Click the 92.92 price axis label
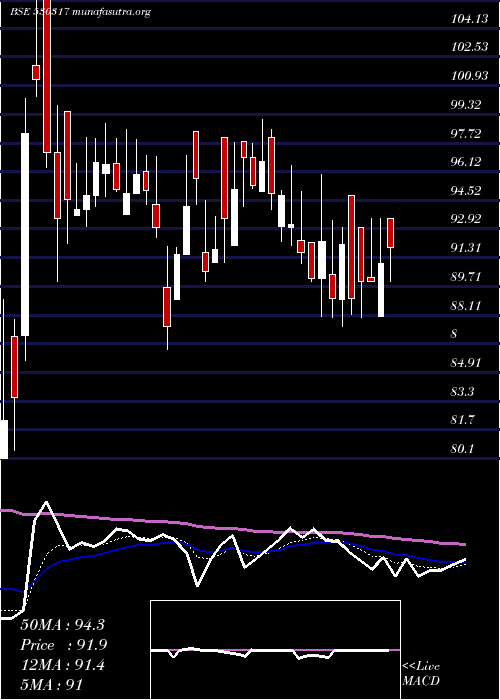 (466, 219)
